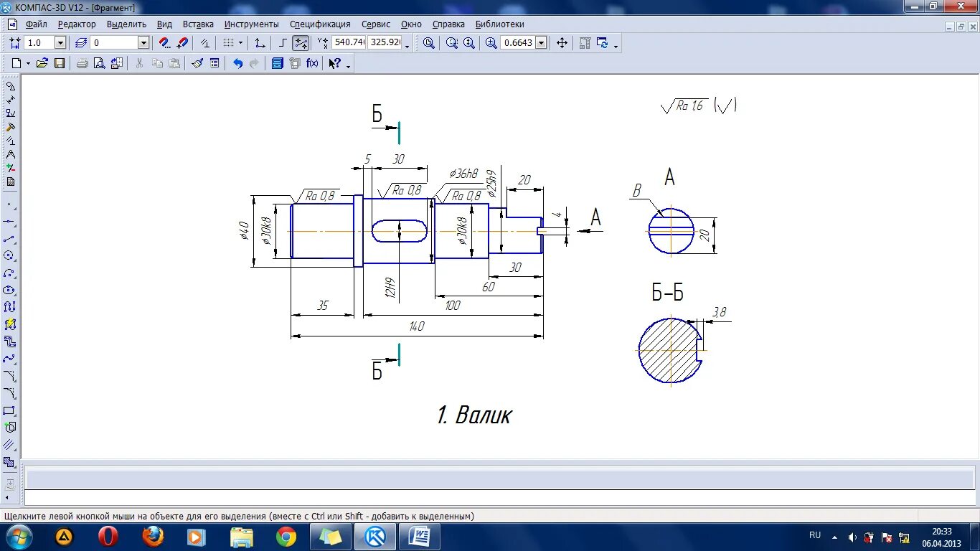Toggle orthogonal drawing mode
The height and width of the screenshot is (551, 980).
283,43
